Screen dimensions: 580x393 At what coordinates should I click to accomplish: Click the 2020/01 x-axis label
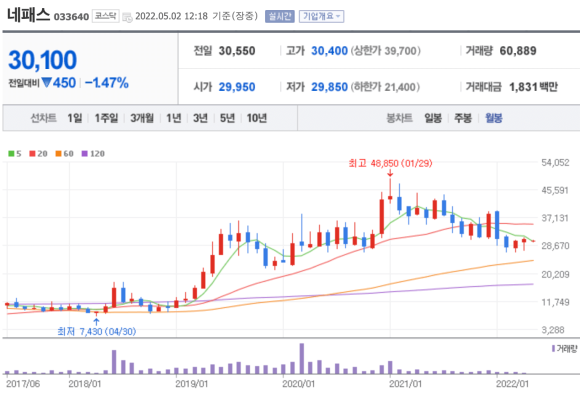298,384
